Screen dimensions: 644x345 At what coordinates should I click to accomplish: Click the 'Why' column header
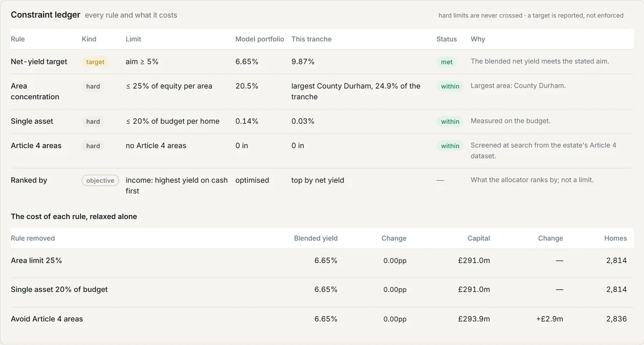[478, 39]
